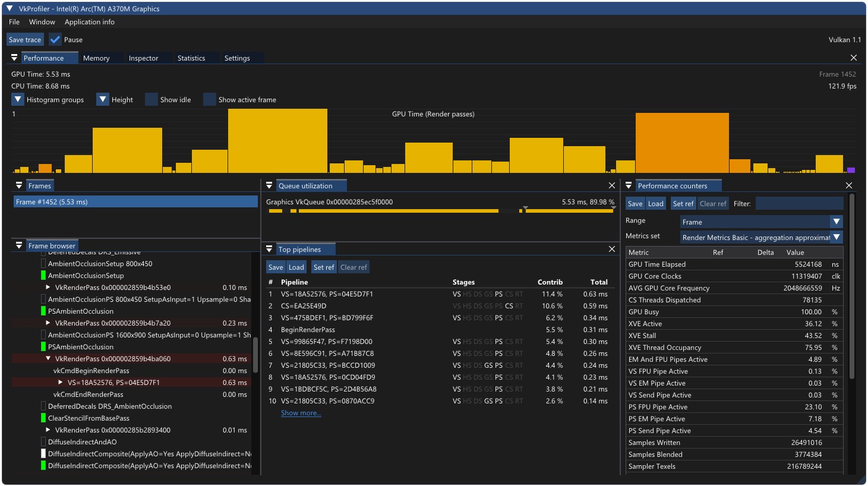
Task: Open the Application info menu
Action: [x=90, y=22]
